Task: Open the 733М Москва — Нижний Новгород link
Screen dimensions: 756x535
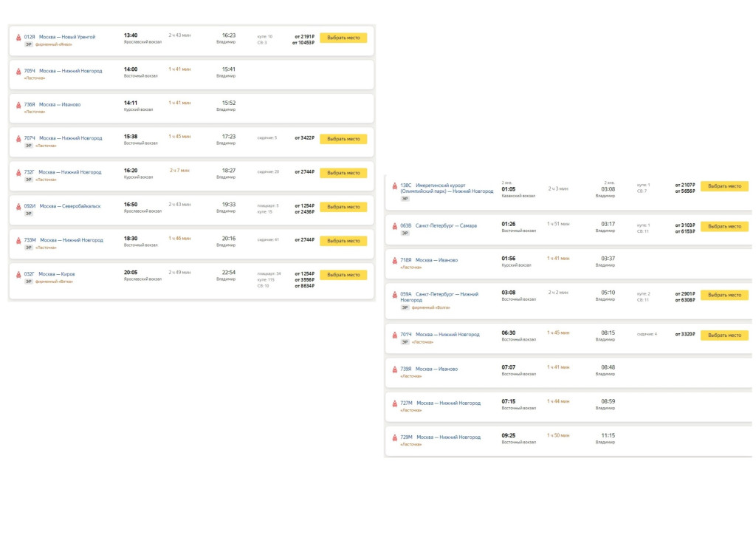Action: pyautogui.click(x=70, y=240)
